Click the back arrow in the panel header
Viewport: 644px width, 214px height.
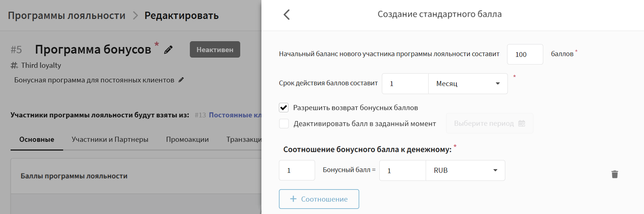(287, 15)
